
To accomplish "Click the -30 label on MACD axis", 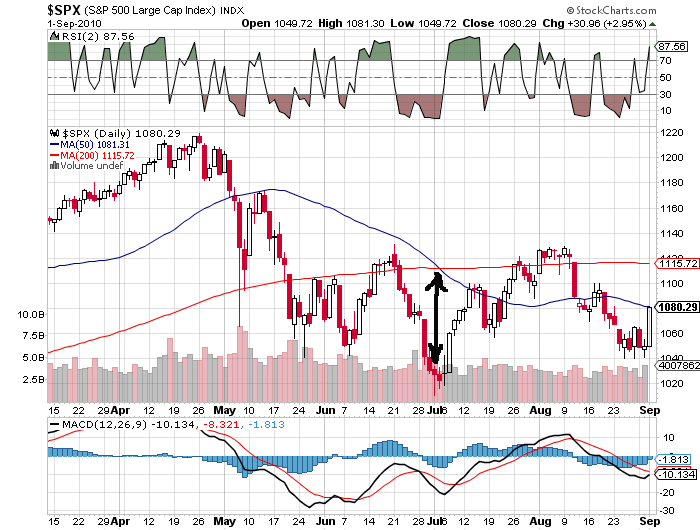I will [668, 510].
